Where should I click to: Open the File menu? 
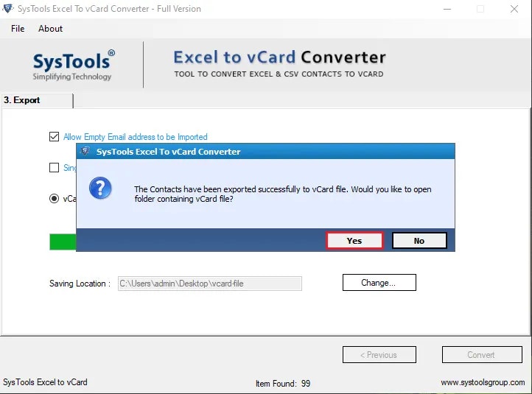pos(18,29)
